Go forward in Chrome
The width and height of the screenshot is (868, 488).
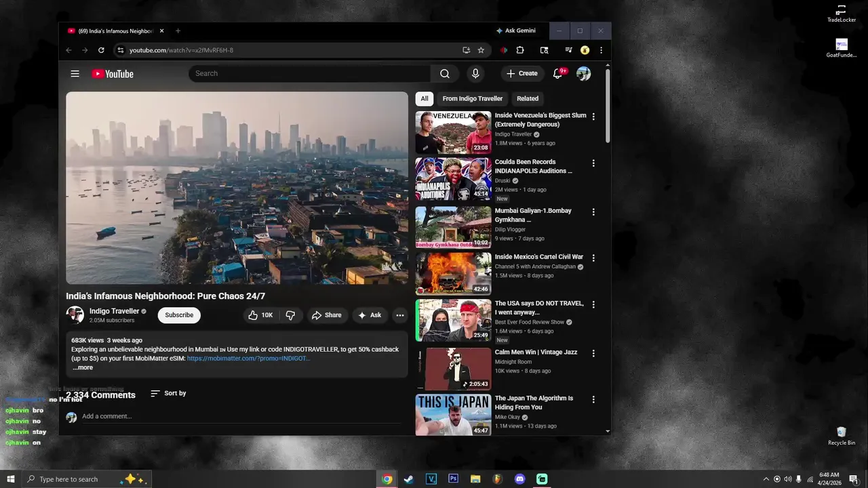(x=85, y=50)
